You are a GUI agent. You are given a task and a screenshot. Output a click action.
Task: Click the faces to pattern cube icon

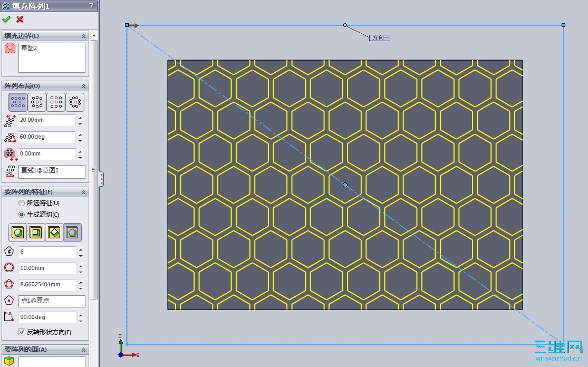(x=9, y=361)
